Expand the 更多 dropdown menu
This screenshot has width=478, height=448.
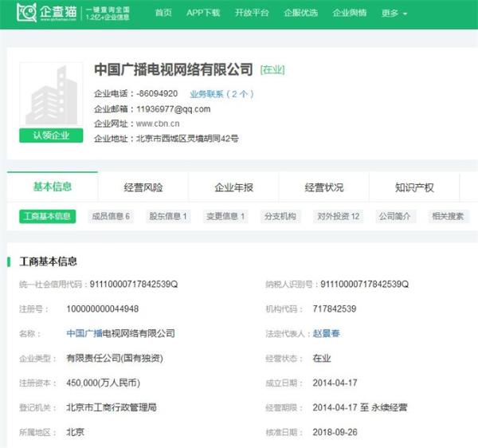394,14
